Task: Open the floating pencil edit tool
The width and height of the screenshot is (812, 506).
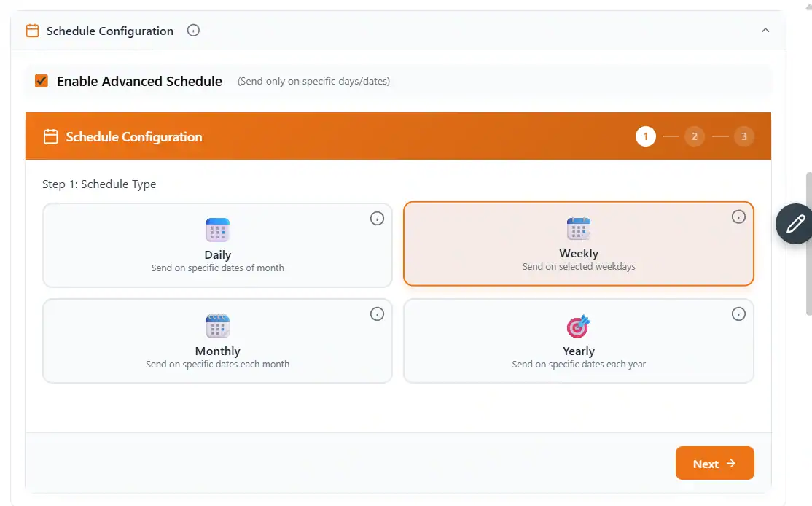Action: pos(795,224)
